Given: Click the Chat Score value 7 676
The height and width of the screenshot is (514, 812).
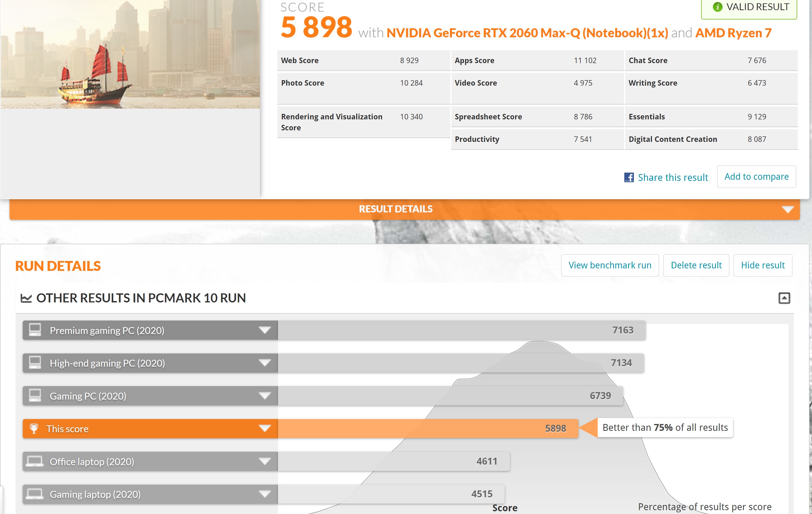Looking at the screenshot, I should pyautogui.click(x=757, y=60).
